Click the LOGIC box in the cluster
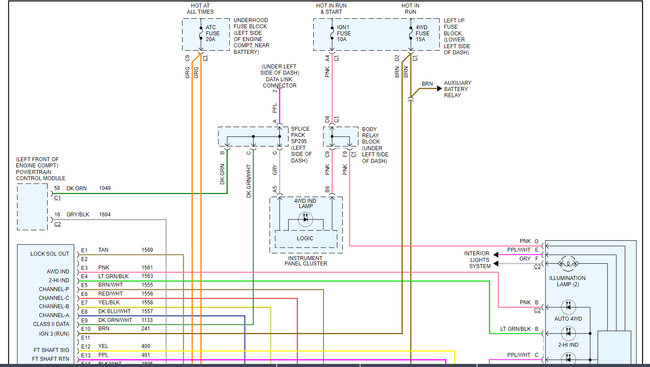The height and width of the screenshot is (367, 650). [x=305, y=238]
